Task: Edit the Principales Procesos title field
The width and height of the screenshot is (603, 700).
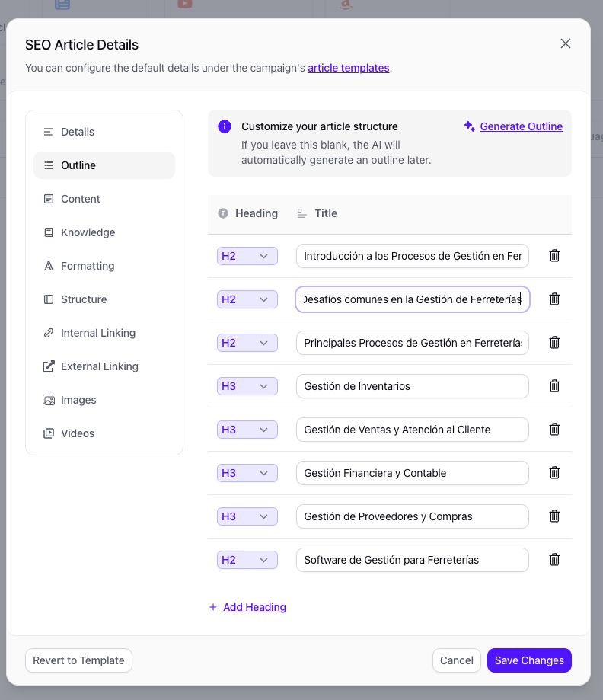Action: click(x=413, y=343)
